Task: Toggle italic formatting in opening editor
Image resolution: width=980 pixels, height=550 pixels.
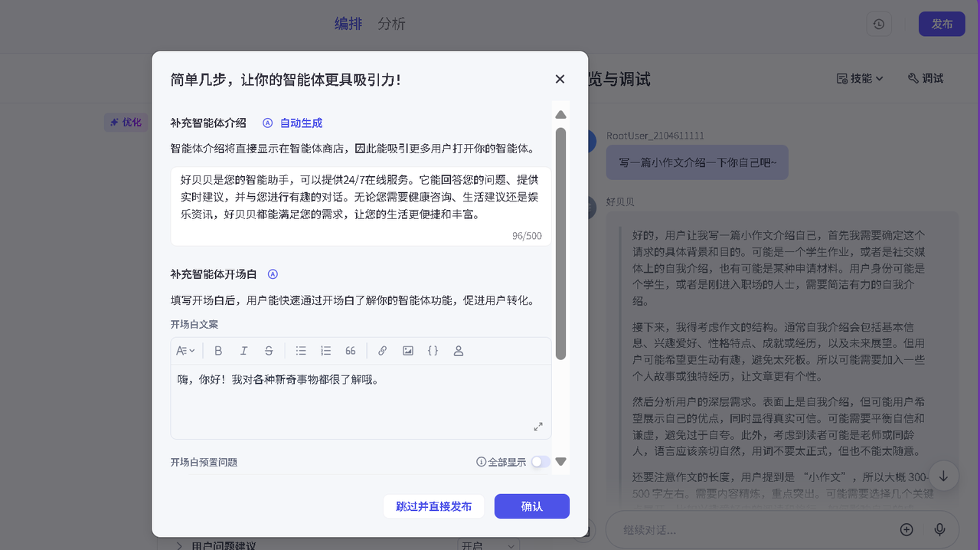Action: 243,351
